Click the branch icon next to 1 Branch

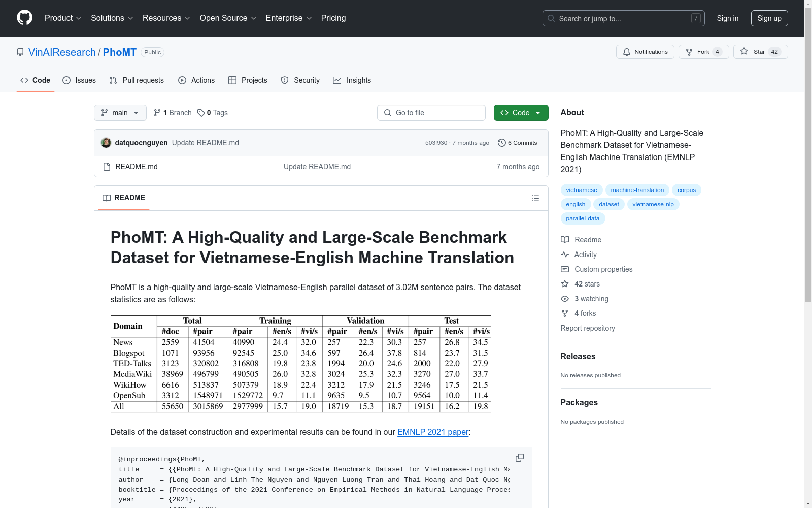click(157, 113)
